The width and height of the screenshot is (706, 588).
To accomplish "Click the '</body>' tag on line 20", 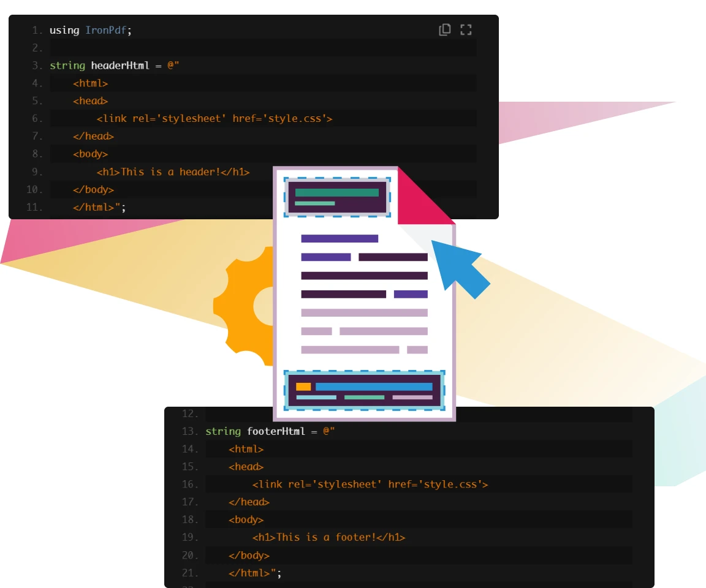I will [x=249, y=556].
